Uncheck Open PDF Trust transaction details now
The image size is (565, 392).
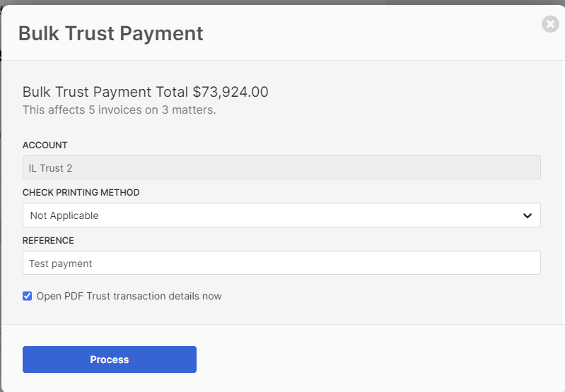point(27,296)
